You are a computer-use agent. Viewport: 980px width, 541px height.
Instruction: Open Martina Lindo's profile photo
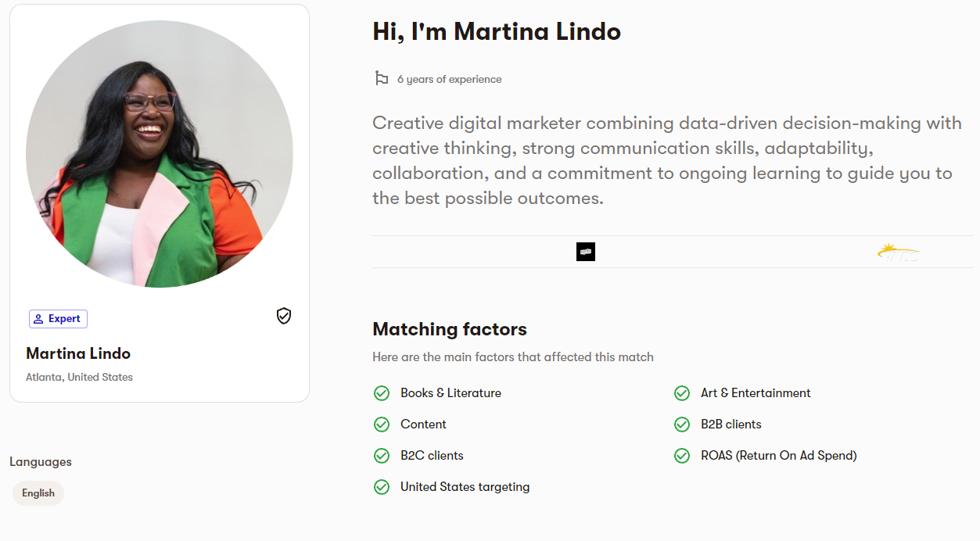tap(160, 154)
